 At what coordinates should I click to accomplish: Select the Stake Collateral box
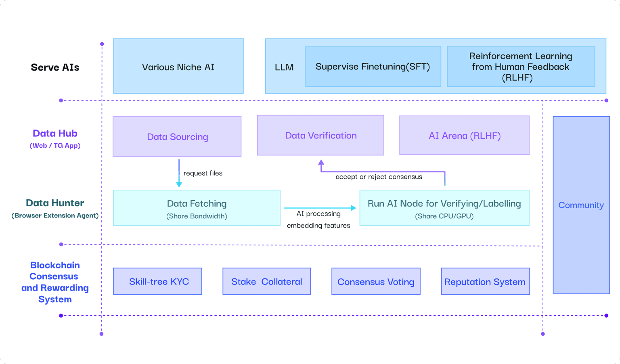[266, 282]
